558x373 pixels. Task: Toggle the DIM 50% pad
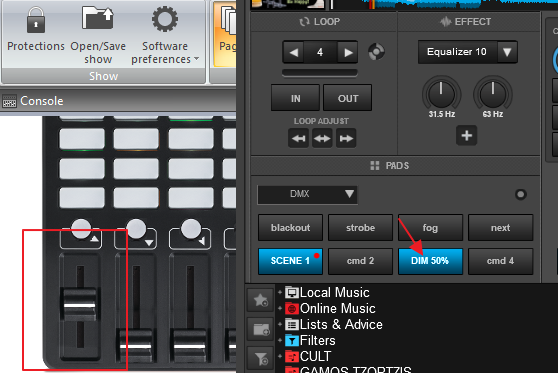tap(430, 261)
